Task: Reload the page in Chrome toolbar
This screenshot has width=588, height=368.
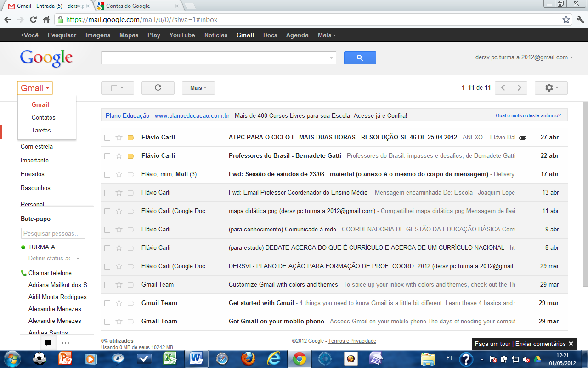Action: tap(33, 20)
